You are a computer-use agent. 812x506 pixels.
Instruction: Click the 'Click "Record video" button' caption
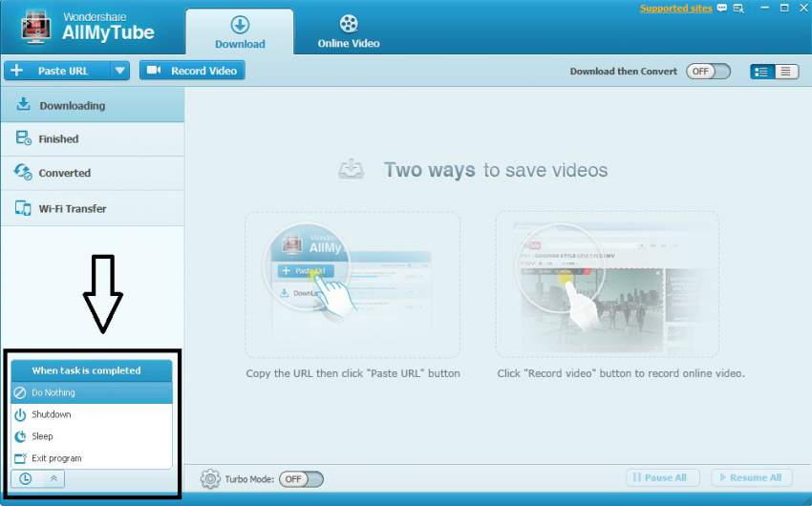[x=620, y=373]
